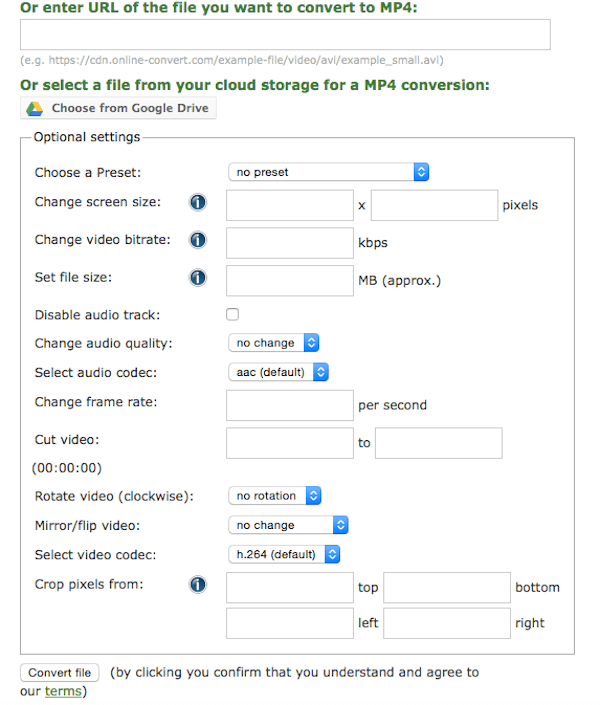Focus the video bitrate kbps field
The height and width of the screenshot is (705, 600).
[x=289, y=242]
